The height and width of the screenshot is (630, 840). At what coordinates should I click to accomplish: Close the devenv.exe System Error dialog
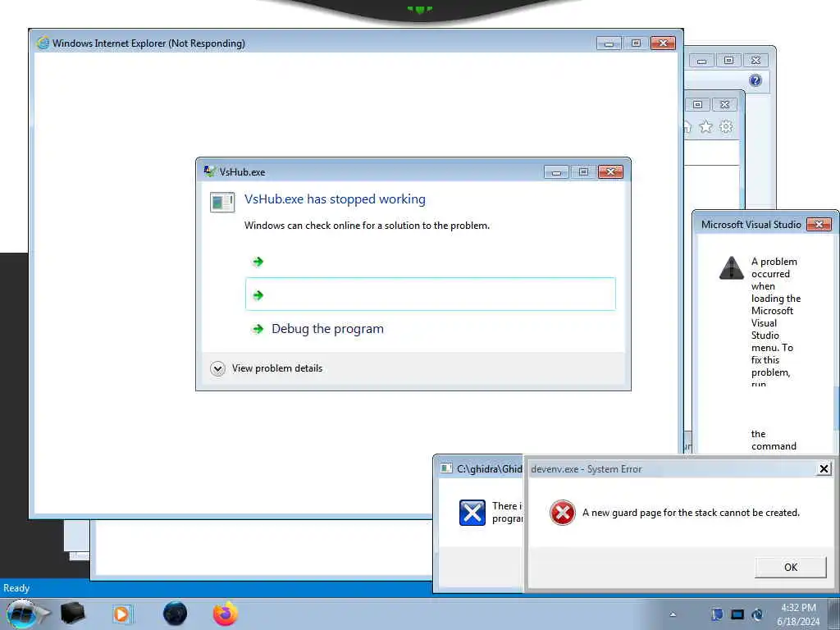point(824,469)
